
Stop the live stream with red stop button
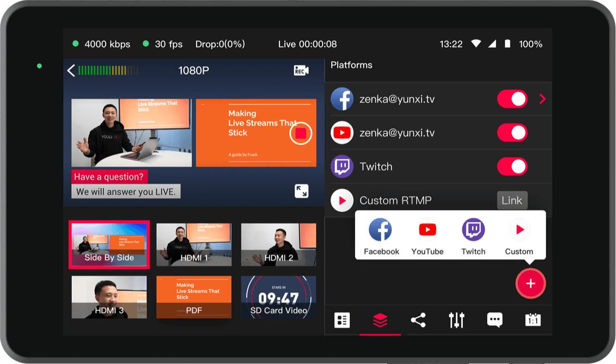[x=301, y=133]
